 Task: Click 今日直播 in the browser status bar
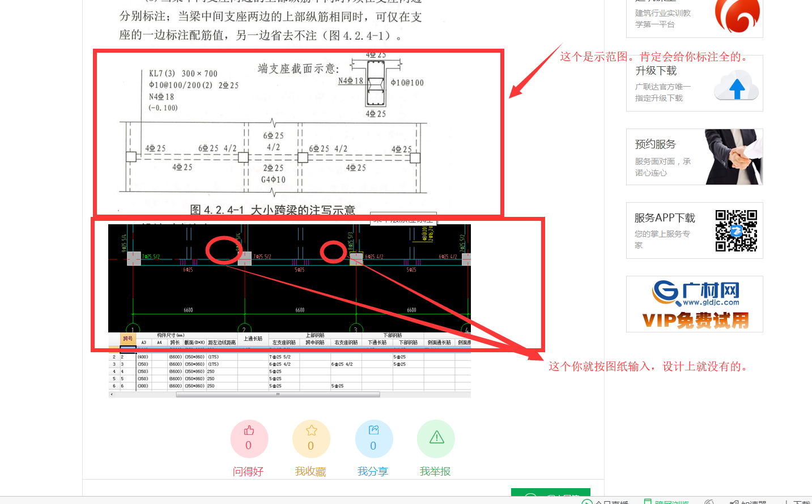tap(605, 501)
